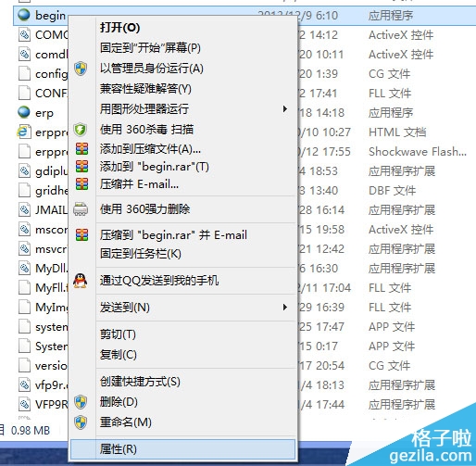Click the shield icon beside 重命名(M)
The width and height of the screenshot is (476, 466).
coord(81,422)
